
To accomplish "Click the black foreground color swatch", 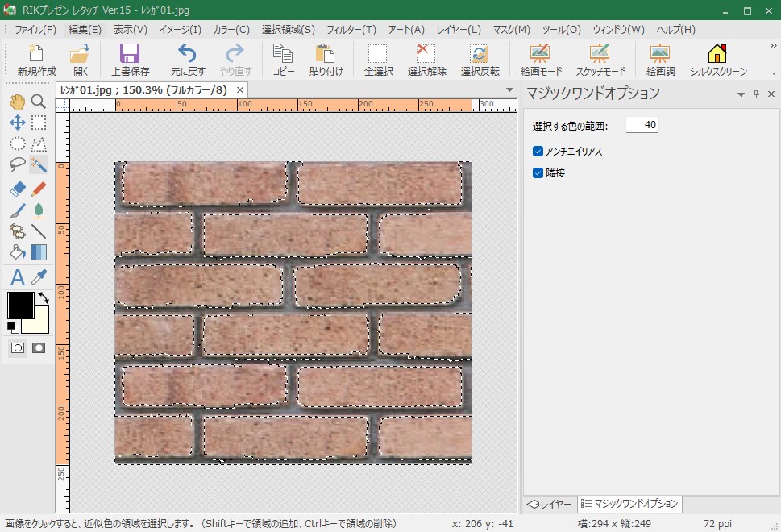I will (x=20, y=305).
